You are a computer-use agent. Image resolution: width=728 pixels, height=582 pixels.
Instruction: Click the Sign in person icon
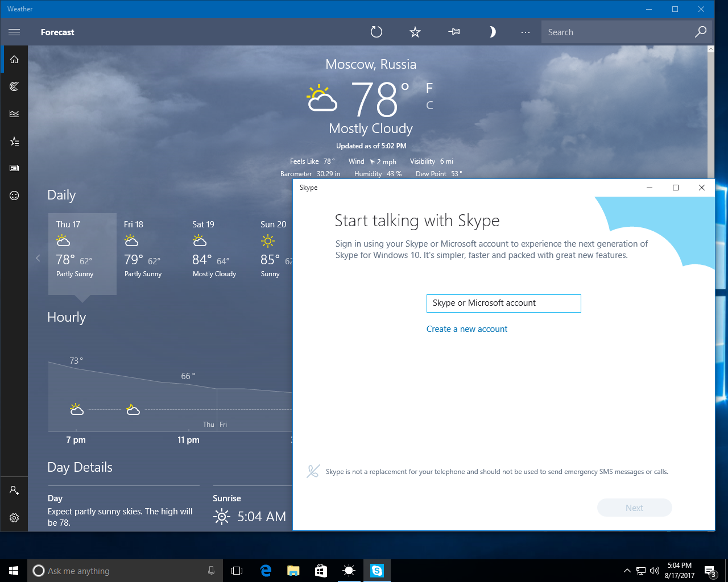(14, 490)
